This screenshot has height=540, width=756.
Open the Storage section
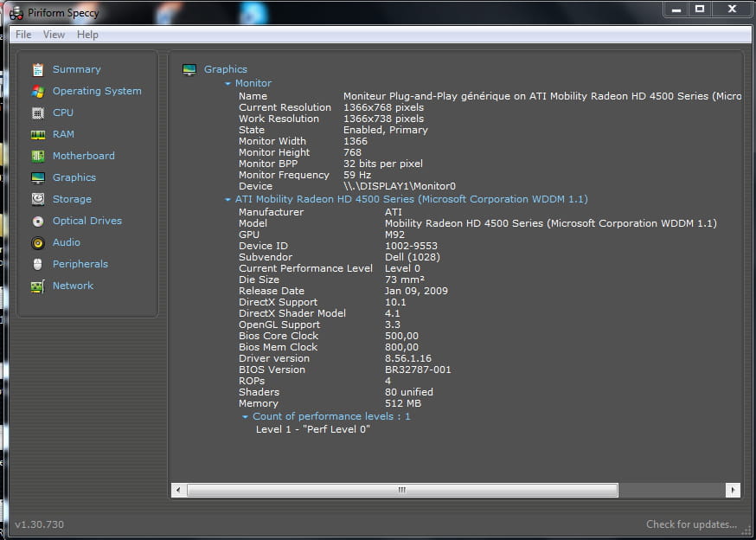[72, 199]
